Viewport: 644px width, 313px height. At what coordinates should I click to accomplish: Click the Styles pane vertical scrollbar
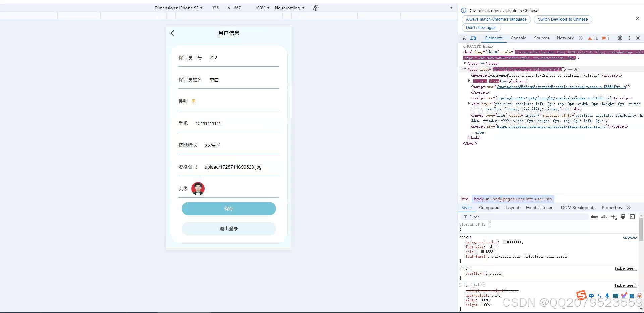[x=641, y=229]
